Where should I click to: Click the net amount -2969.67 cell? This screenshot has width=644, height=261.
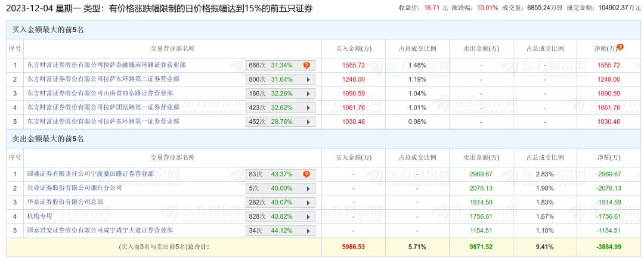[608, 175]
